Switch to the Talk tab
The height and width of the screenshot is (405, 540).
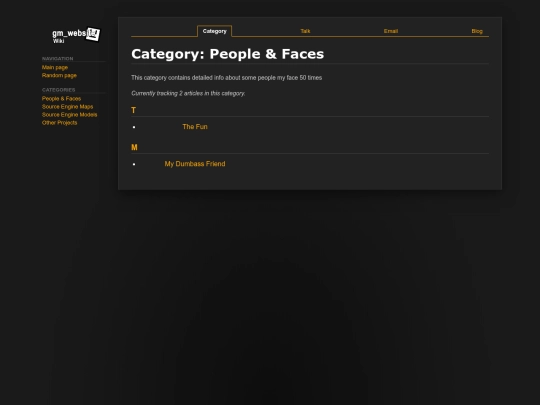tap(305, 31)
